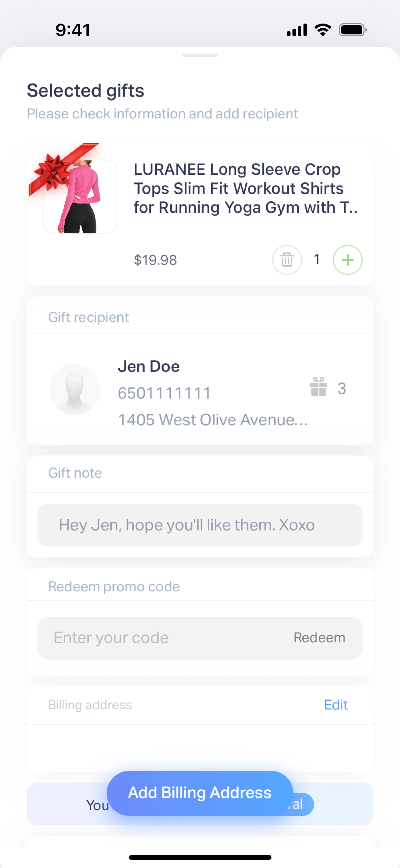This screenshot has width=400, height=868.
Task: Tap the battery status icon
Action: tap(352, 30)
